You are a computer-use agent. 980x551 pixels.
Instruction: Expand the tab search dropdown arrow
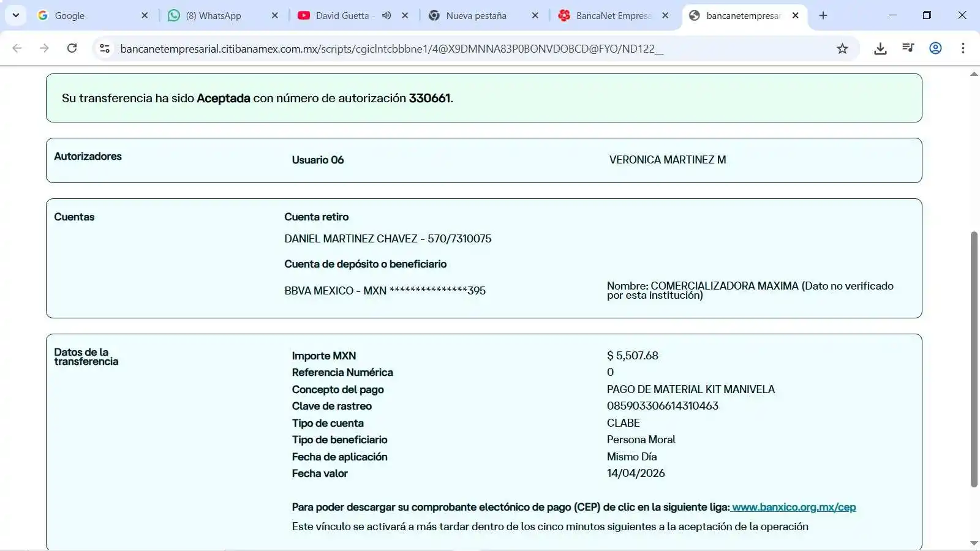[x=15, y=15]
